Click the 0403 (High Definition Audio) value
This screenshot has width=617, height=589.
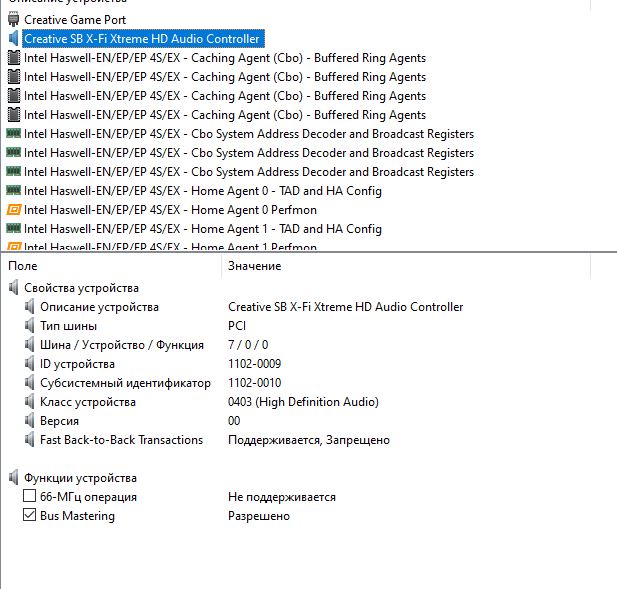point(303,402)
